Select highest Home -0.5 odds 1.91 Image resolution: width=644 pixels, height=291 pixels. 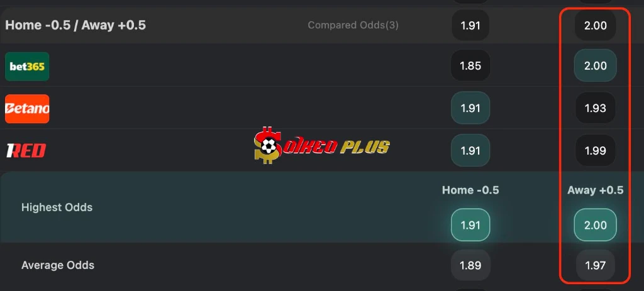pos(470,225)
